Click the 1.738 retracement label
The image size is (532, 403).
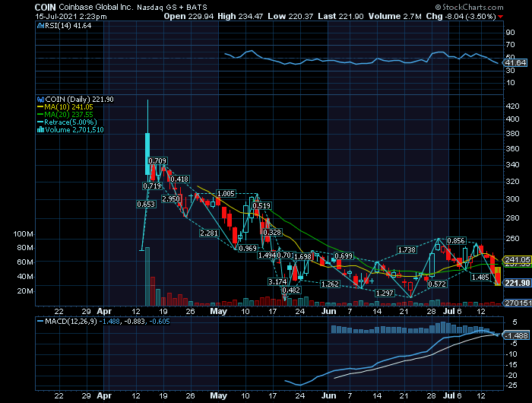tap(407, 250)
